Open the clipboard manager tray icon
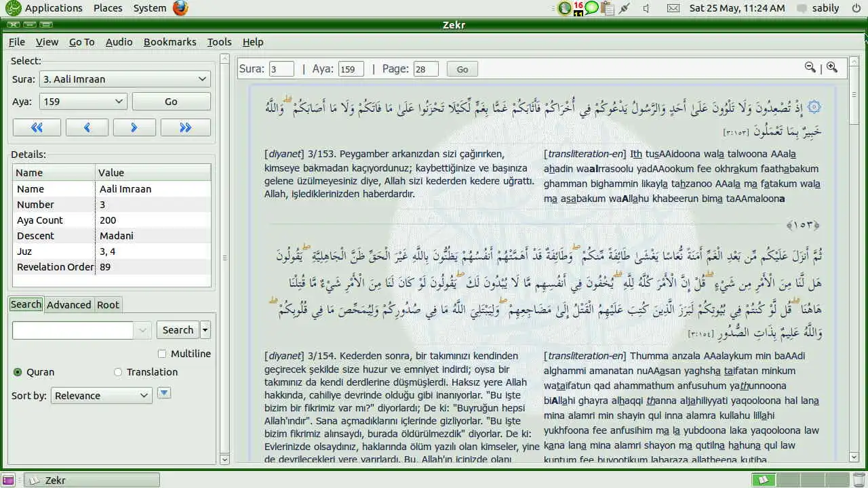The height and width of the screenshot is (488, 868). 607,8
